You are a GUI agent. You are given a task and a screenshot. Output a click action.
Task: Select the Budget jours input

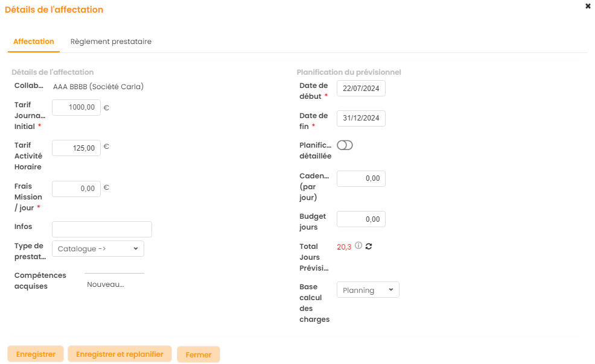click(361, 219)
